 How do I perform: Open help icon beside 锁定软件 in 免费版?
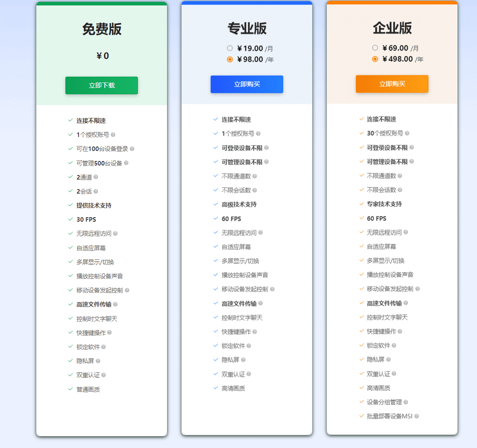pyautogui.click(x=104, y=347)
